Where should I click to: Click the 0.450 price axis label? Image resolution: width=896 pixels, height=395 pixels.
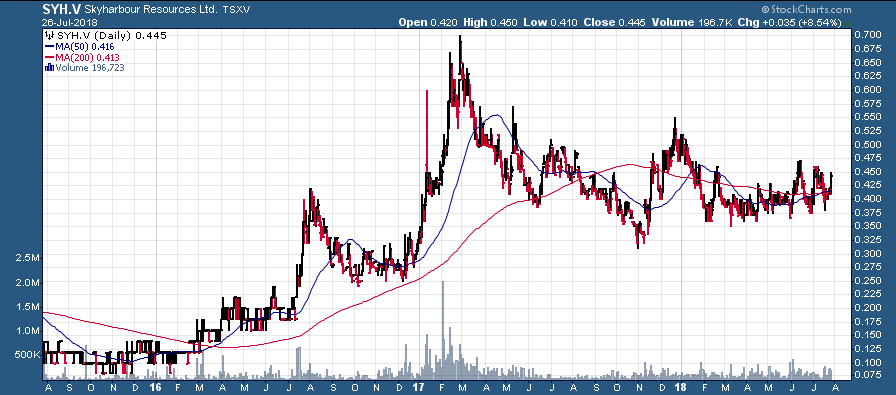tap(867, 171)
